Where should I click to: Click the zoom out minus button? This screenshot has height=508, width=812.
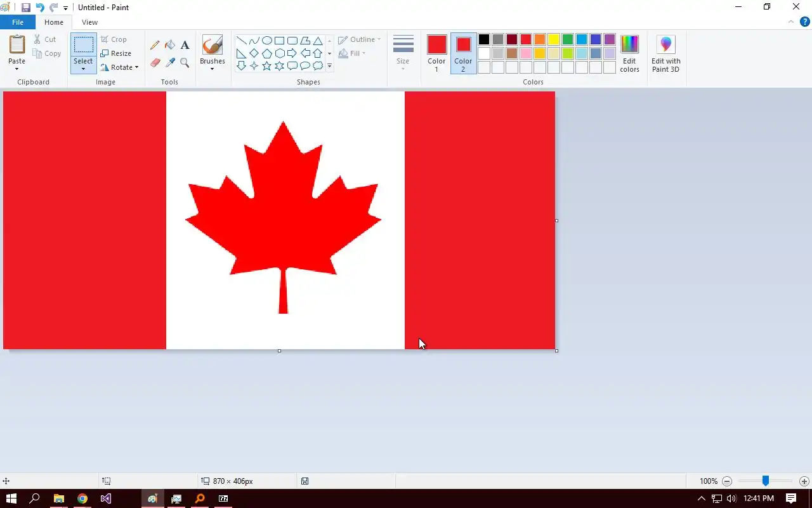[728, 481]
